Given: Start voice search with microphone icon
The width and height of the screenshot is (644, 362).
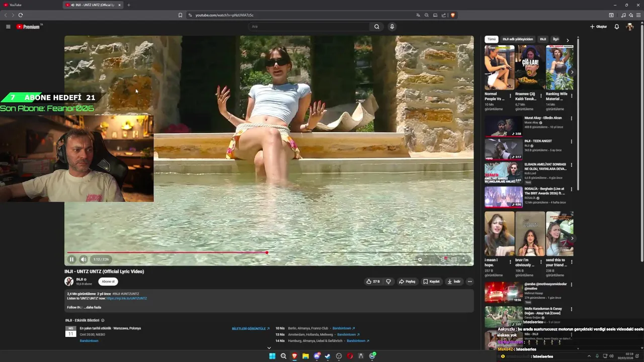Looking at the screenshot, I should (x=392, y=27).
